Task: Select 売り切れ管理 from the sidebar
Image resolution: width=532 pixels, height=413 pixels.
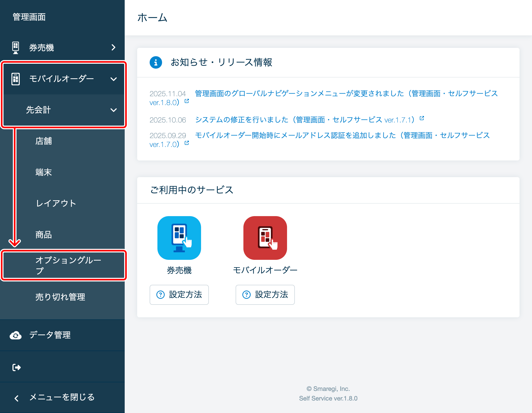Action: (x=60, y=297)
